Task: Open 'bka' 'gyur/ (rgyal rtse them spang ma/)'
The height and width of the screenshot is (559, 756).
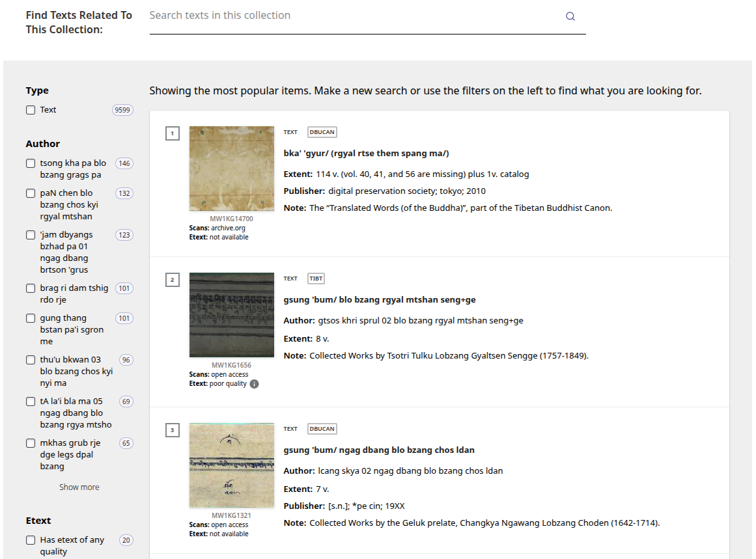Action: (365, 153)
